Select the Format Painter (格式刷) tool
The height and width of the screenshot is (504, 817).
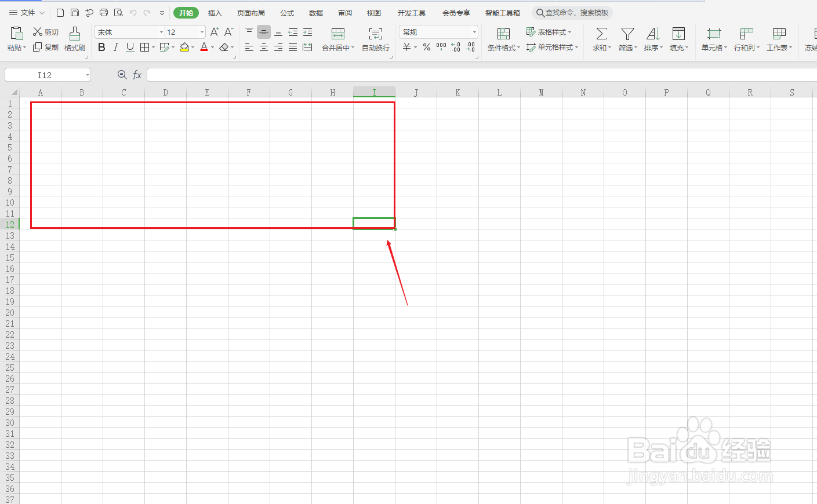pyautogui.click(x=75, y=39)
